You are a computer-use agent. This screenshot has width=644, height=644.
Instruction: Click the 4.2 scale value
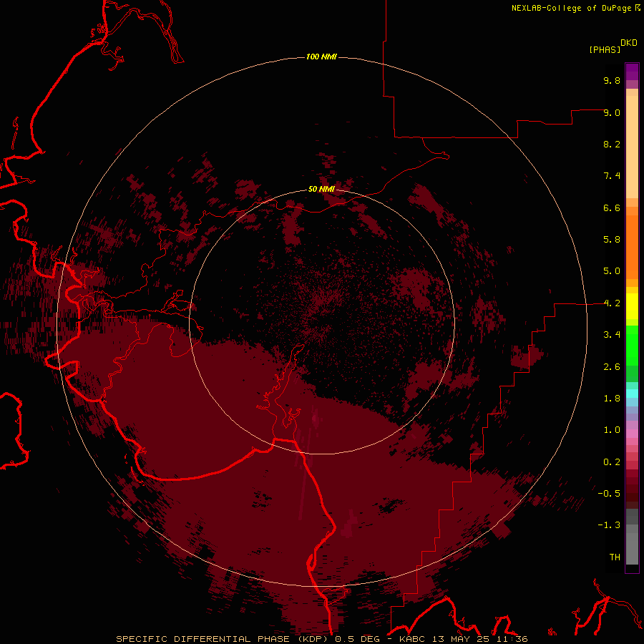(612, 303)
